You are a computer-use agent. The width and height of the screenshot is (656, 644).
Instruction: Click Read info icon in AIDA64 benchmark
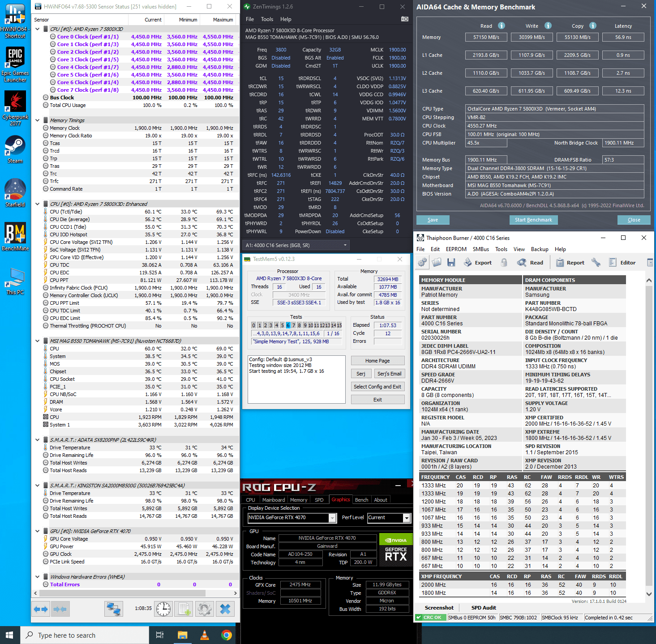click(x=502, y=26)
